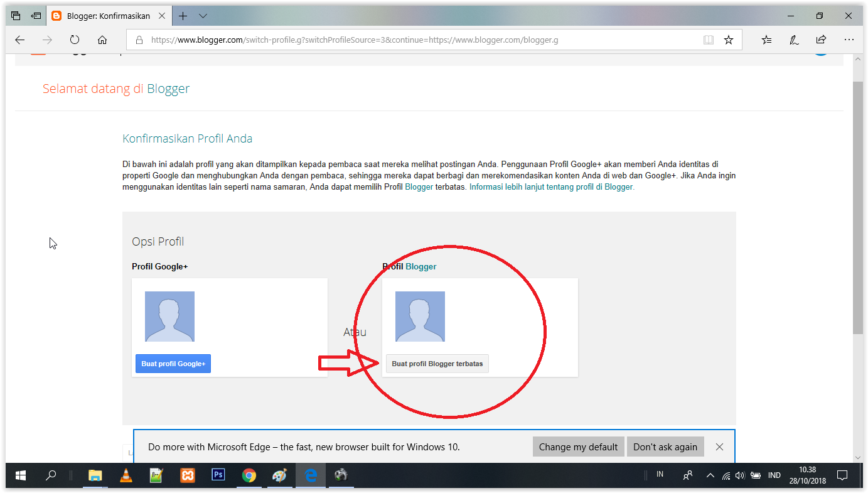Open a new tab with plus icon
Image resolution: width=868 pixels, height=493 pixels.
pos(183,16)
